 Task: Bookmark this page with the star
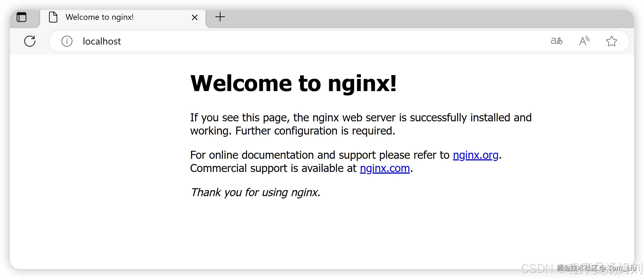point(611,41)
